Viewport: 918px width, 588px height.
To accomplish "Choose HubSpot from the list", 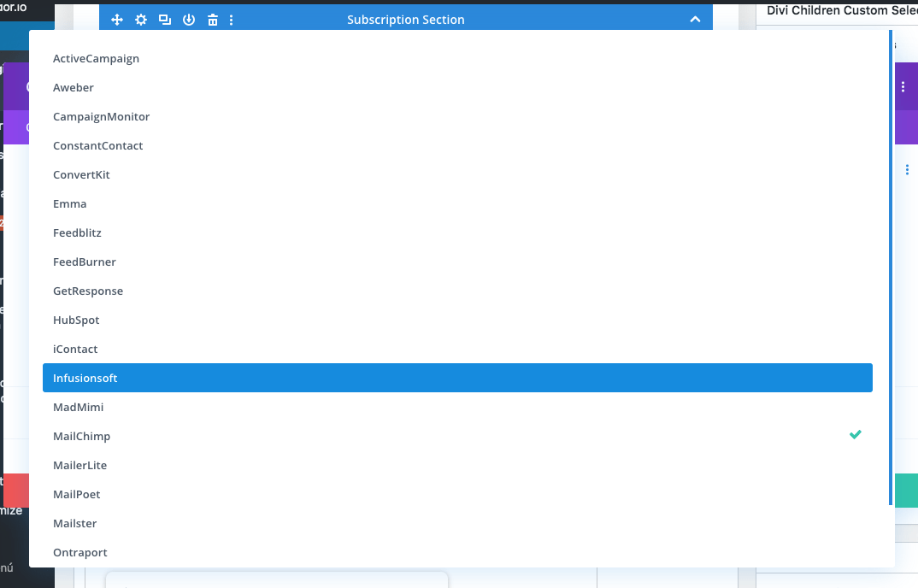I will click(457, 320).
